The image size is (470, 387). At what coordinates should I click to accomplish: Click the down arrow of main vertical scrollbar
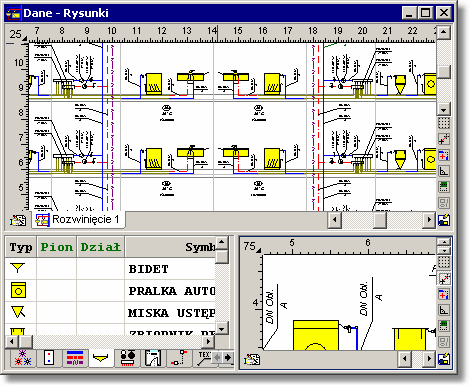444,109
